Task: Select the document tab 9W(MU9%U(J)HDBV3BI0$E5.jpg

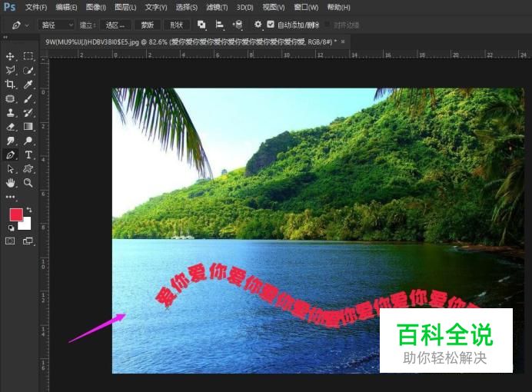Action: click(191, 42)
